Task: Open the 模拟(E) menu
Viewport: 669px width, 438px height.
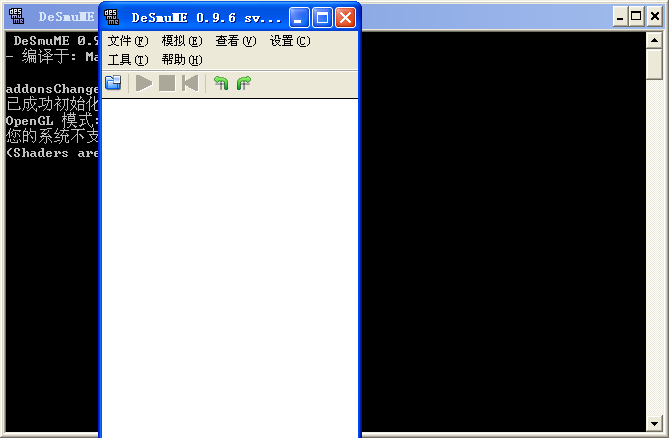Action: pyautogui.click(x=182, y=41)
